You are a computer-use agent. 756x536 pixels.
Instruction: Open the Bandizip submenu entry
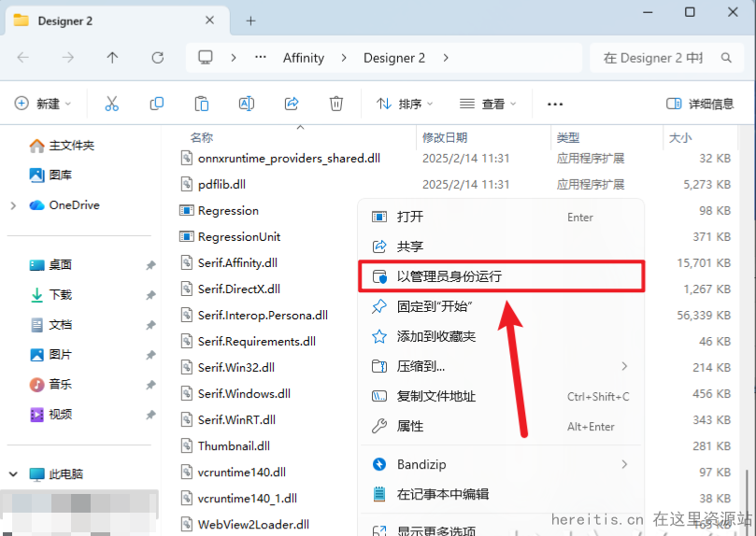tap(502, 464)
